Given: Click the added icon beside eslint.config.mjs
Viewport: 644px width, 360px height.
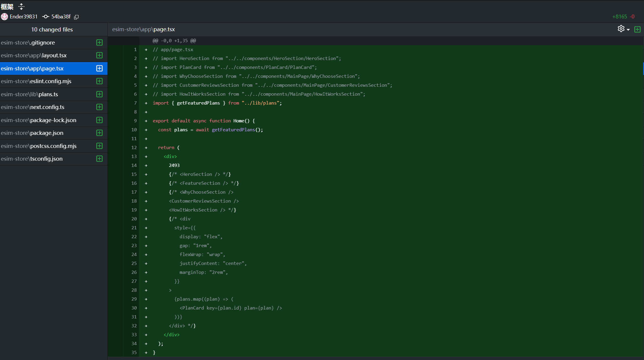Looking at the screenshot, I should coord(99,81).
